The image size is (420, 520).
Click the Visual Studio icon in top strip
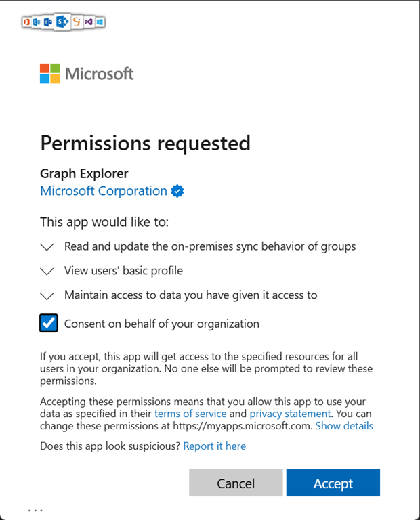(89, 22)
